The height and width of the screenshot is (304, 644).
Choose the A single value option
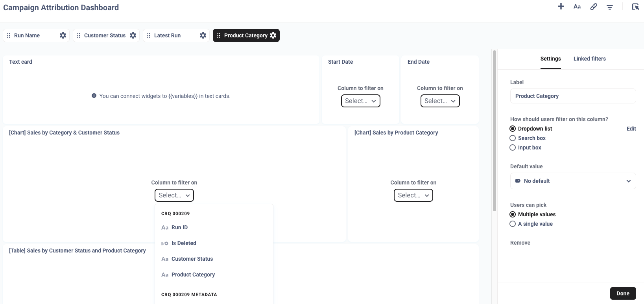click(513, 224)
